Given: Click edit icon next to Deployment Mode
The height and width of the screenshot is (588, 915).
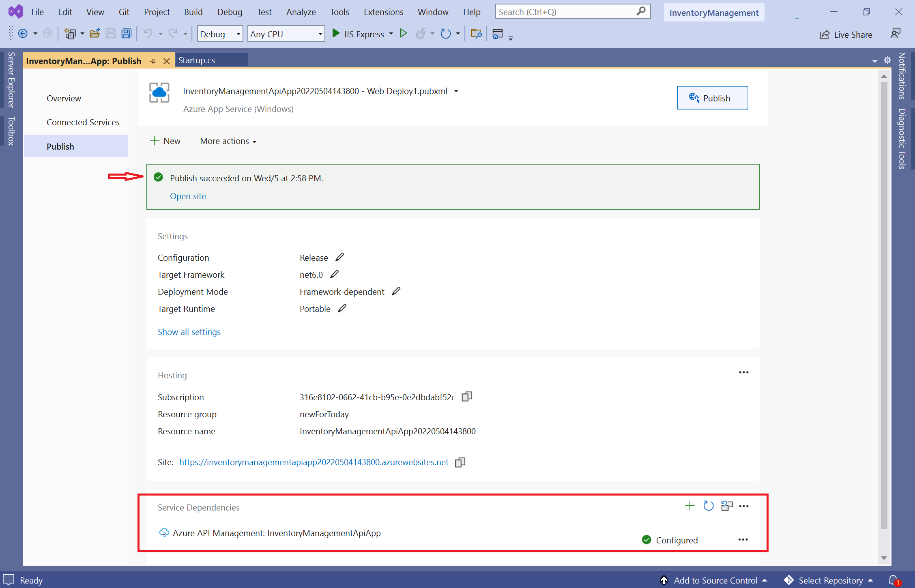Looking at the screenshot, I should (398, 291).
